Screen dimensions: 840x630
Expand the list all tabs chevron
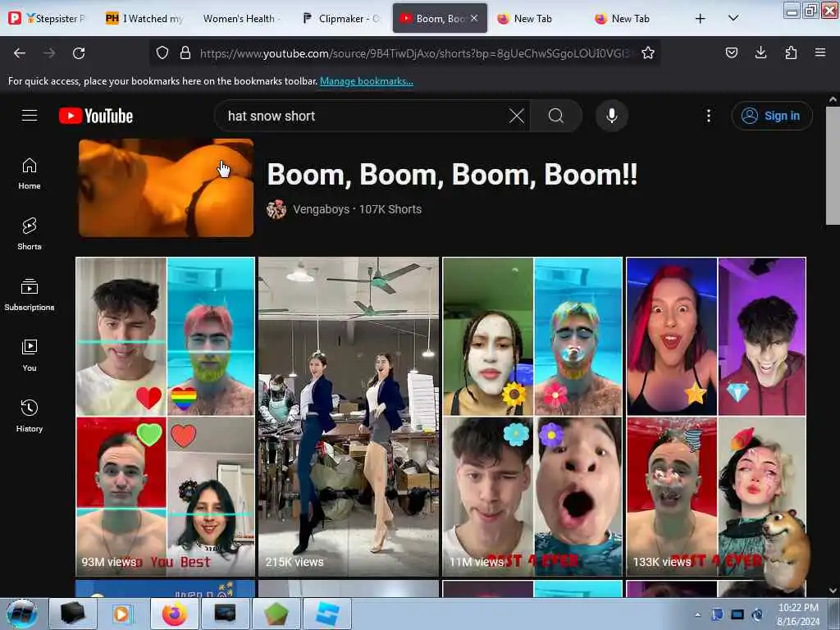pos(733,18)
